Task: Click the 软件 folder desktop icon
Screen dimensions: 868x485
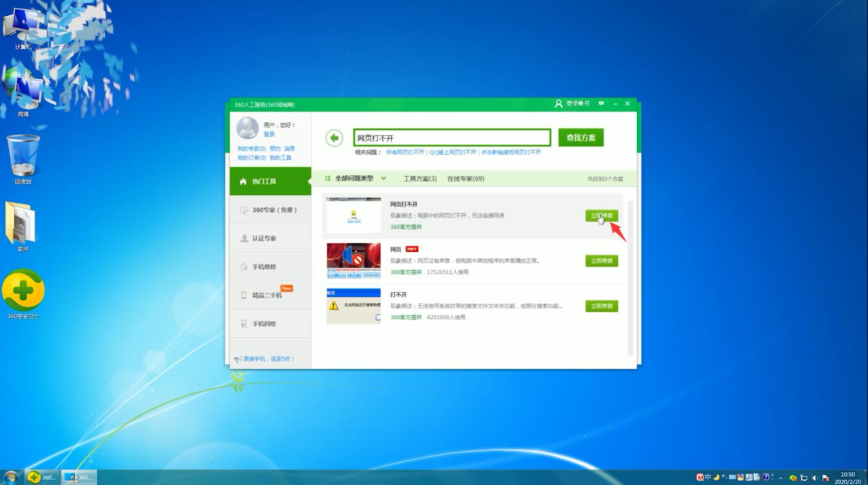Action: point(23,226)
